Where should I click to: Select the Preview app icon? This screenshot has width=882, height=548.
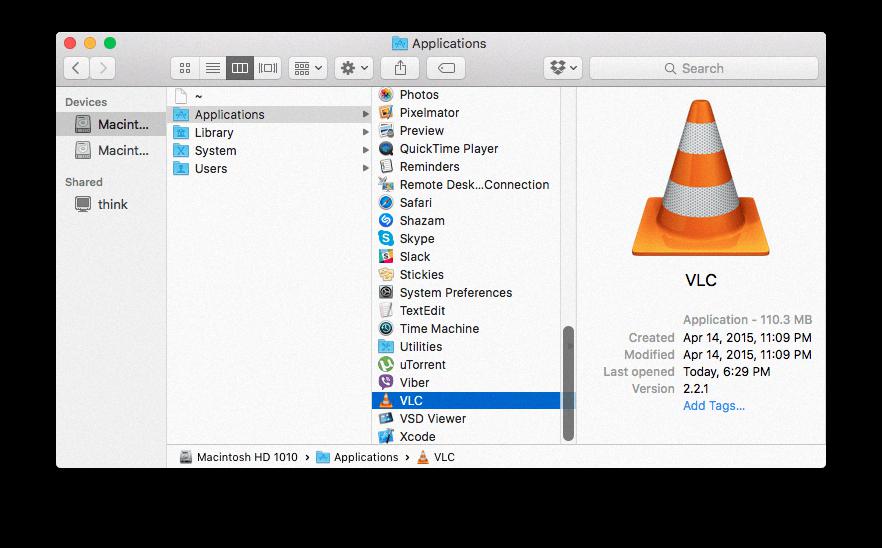[x=386, y=131]
